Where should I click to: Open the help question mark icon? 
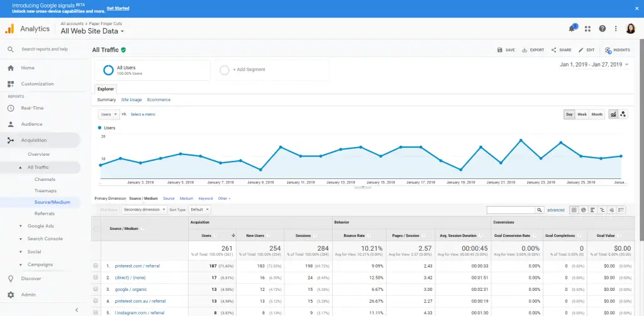tap(602, 29)
